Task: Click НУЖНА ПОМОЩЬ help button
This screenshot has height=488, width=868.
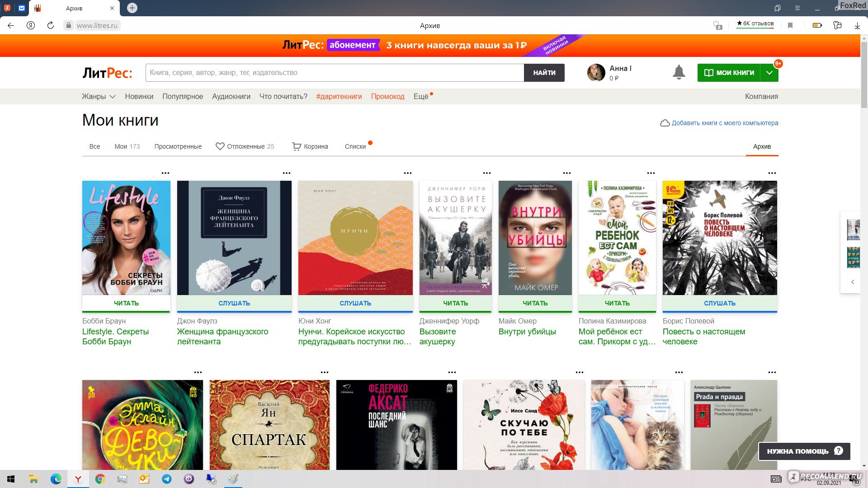Action: pyautogui.click(x=804, y=451)
